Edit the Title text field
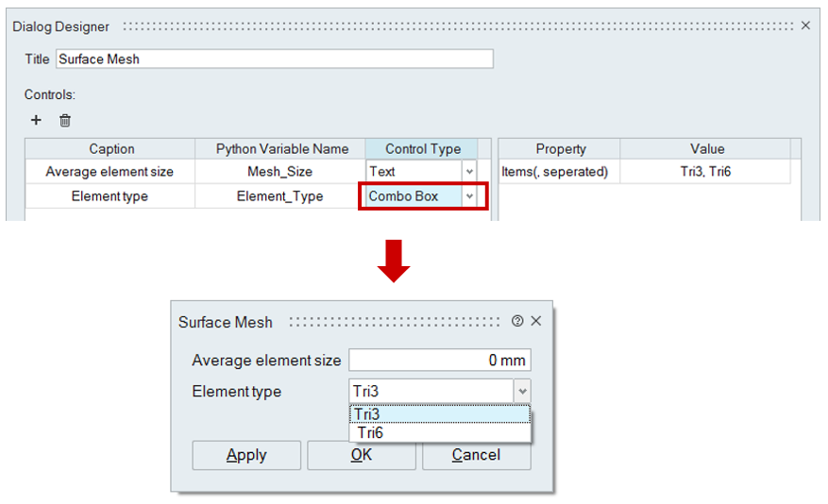This screenshot has height=504, width=828. click(274, 59)
